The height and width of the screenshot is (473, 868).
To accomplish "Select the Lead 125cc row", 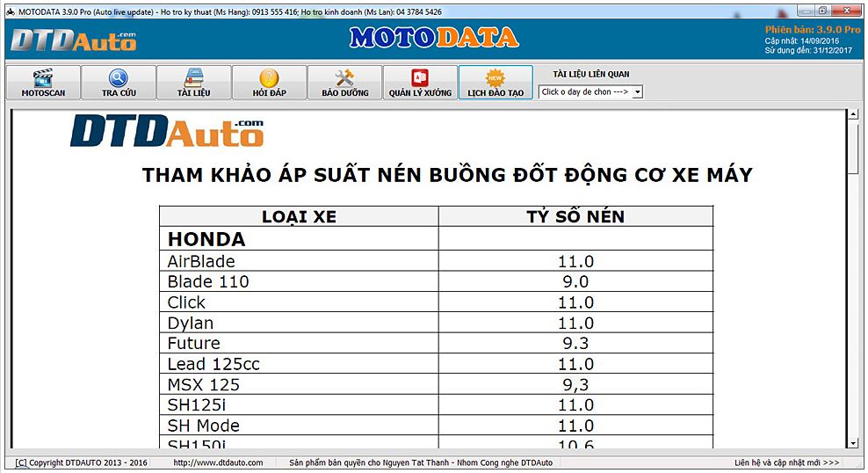I will [437, 363].
